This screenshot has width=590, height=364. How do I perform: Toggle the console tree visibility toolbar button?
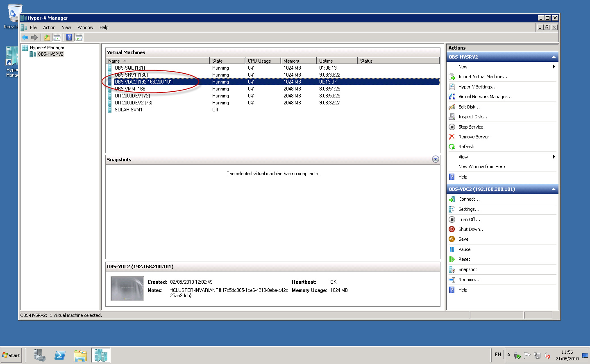[x=57, y=37]
